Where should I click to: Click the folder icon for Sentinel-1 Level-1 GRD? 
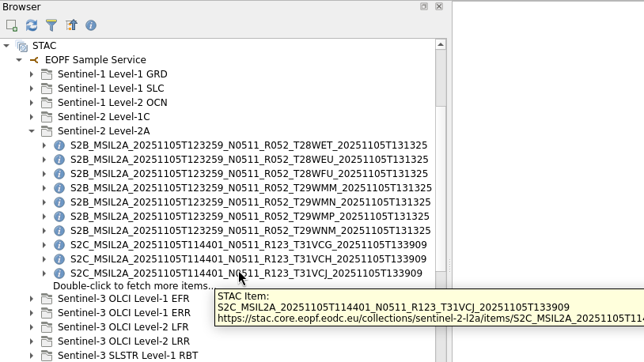pos(47,74)
